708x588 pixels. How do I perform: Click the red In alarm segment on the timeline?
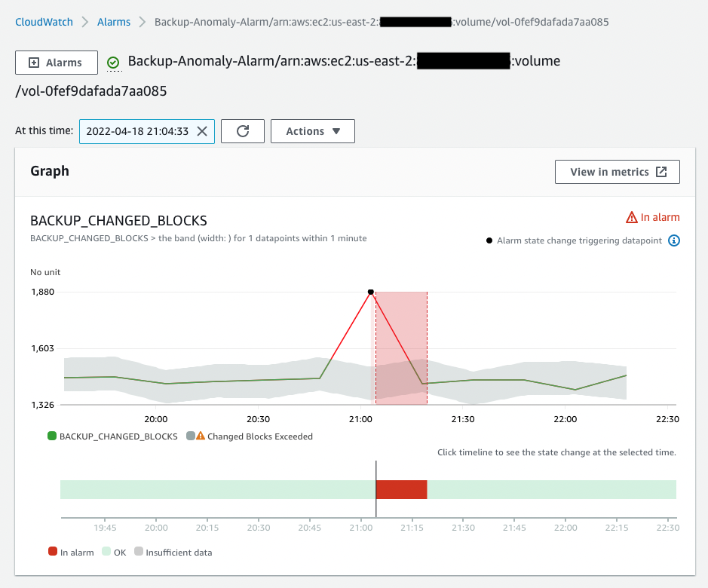pyautogui.click(x=402, y=489)
